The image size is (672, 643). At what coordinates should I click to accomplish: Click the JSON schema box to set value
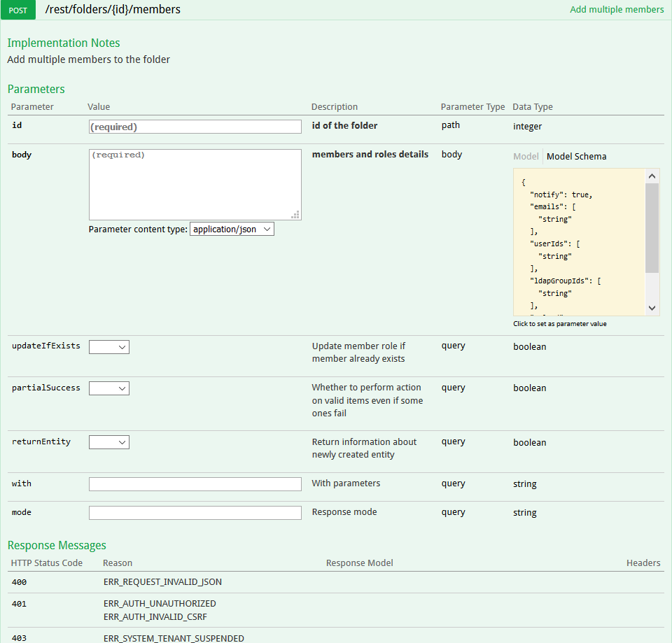pos(579,242)
